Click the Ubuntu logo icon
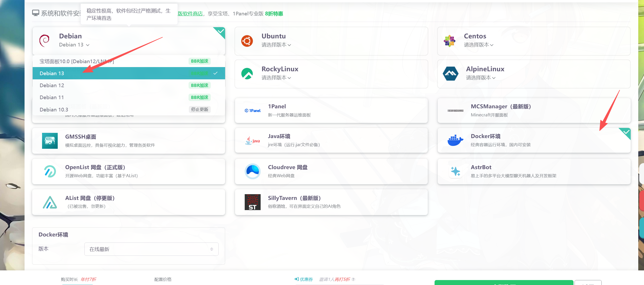Viewport: 644px width, 285px height. (247, 41)
